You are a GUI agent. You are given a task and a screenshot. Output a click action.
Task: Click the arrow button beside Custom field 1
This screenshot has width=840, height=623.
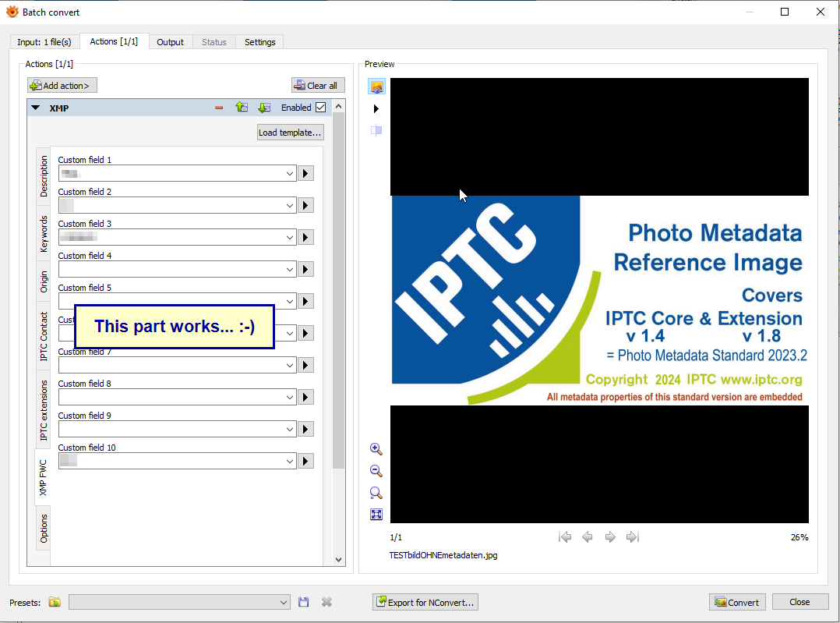pos(305,173)
